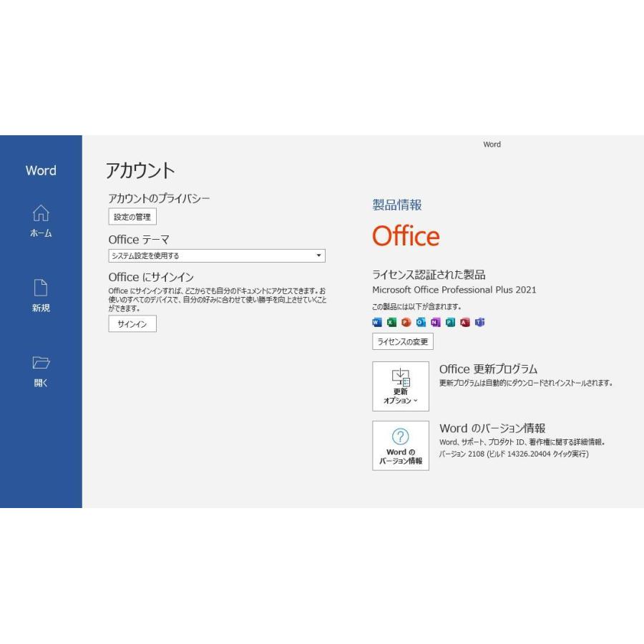Click the orange Office logo
This screenshot has height=644, width=644.
tap(406, 235)
